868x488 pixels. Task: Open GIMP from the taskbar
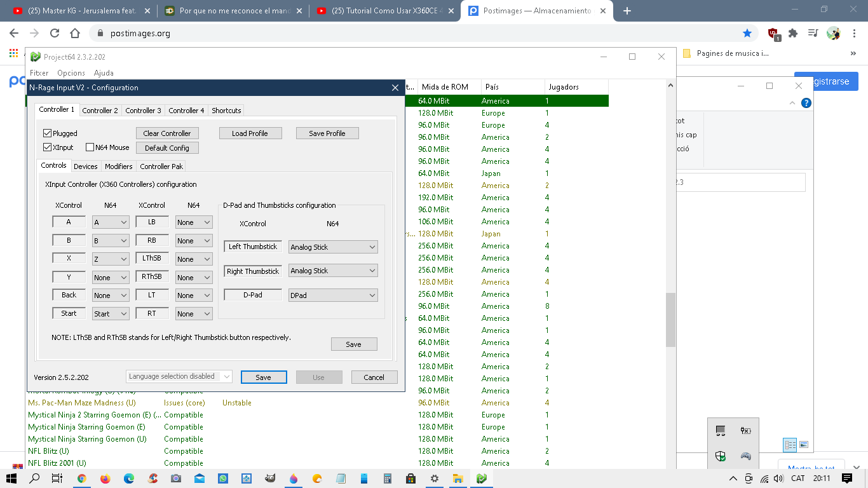coord(270,478)
